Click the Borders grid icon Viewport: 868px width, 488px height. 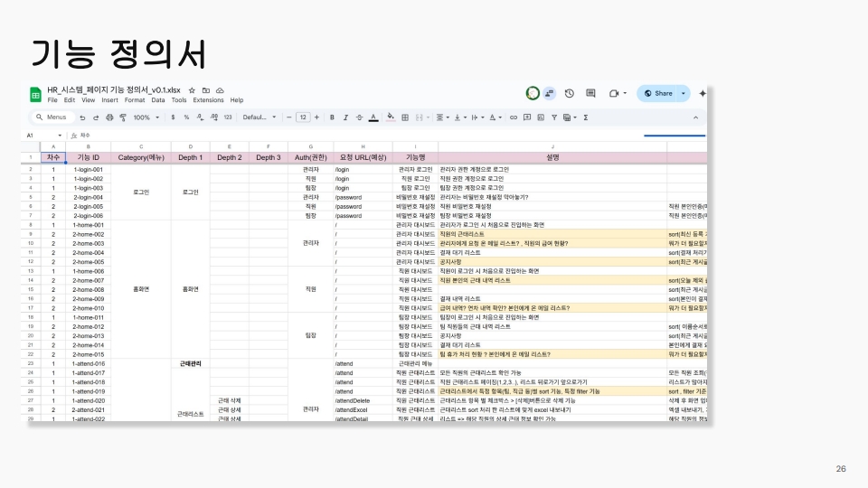(x=404, y=117)
